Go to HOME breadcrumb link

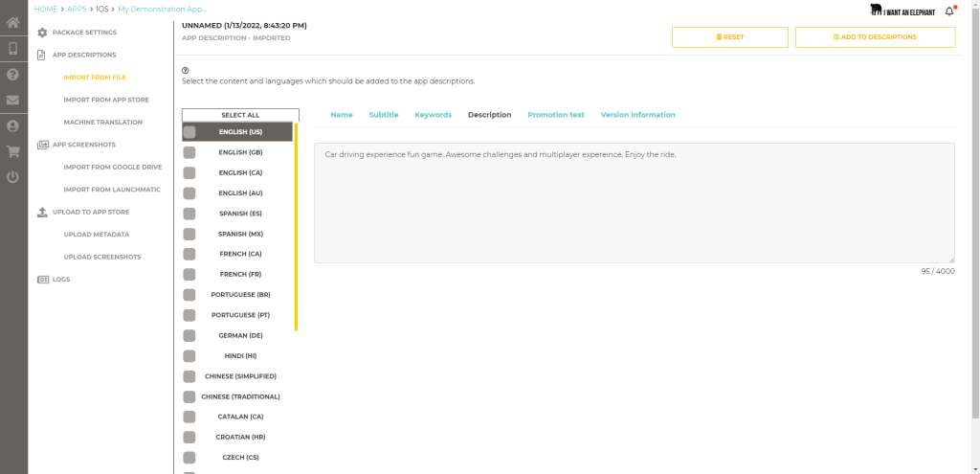[x=46, y=10]
